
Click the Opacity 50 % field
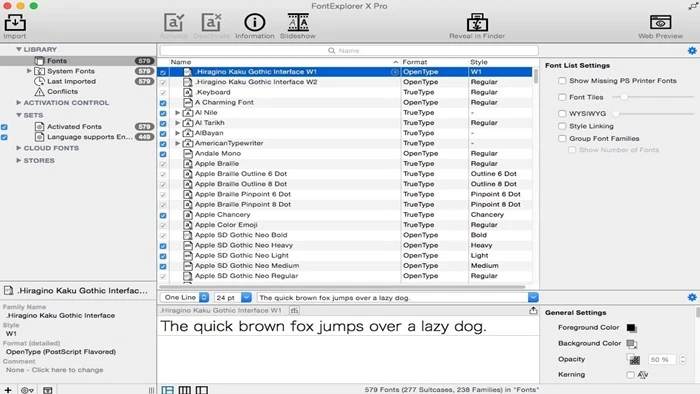[662, 359]
